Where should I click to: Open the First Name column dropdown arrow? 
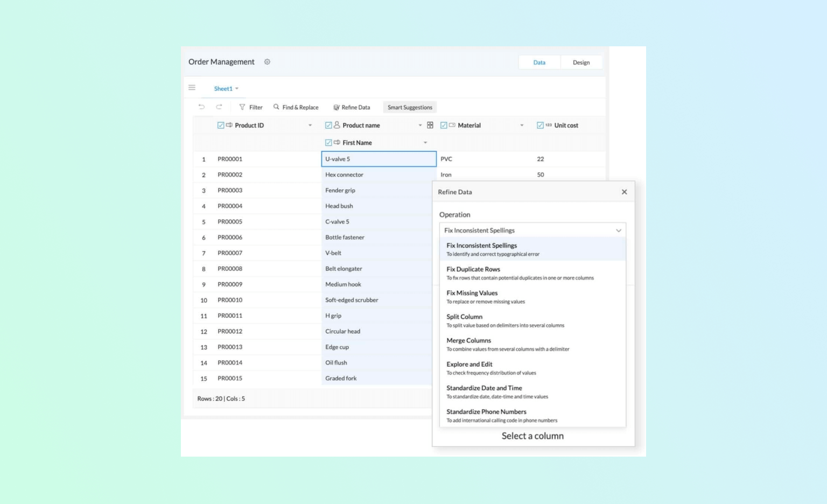(425, 143)
